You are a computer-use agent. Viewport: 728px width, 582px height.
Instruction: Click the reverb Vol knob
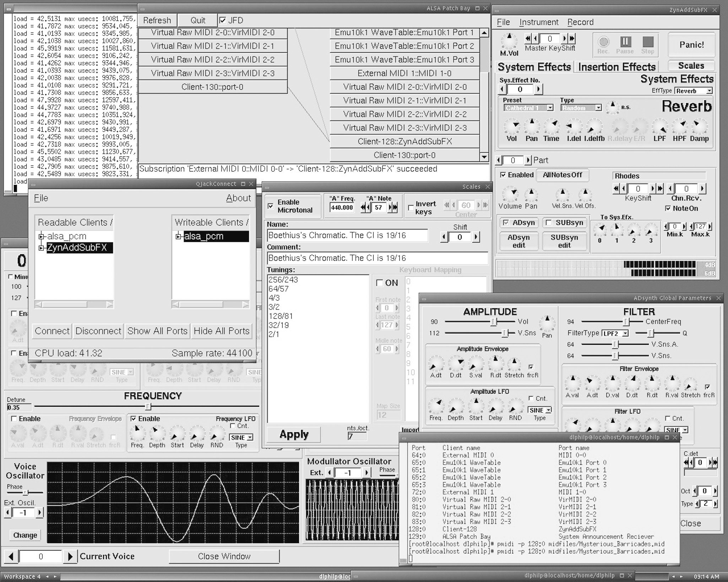pyautogui.click(x=512, y=127)
